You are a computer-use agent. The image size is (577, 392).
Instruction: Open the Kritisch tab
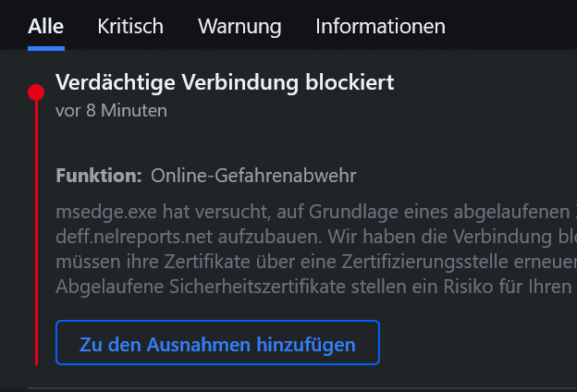(130, 27)
